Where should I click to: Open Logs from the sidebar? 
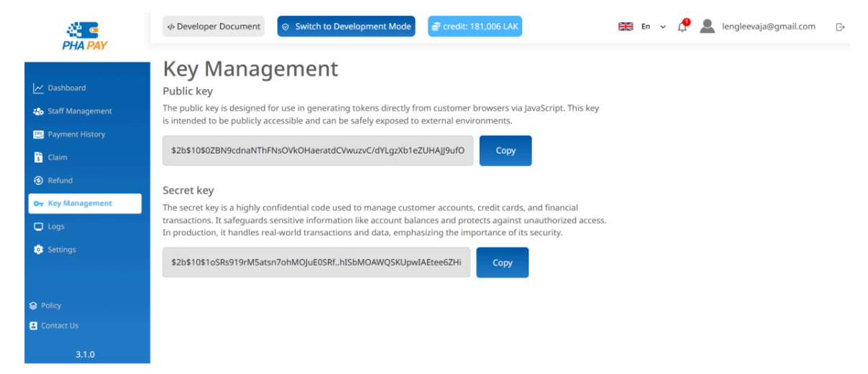[x=56, y=227]
